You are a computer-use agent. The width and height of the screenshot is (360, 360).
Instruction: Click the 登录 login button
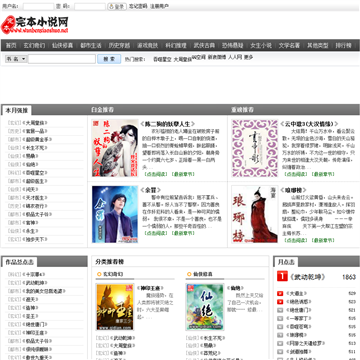click(x=117, y=6)
